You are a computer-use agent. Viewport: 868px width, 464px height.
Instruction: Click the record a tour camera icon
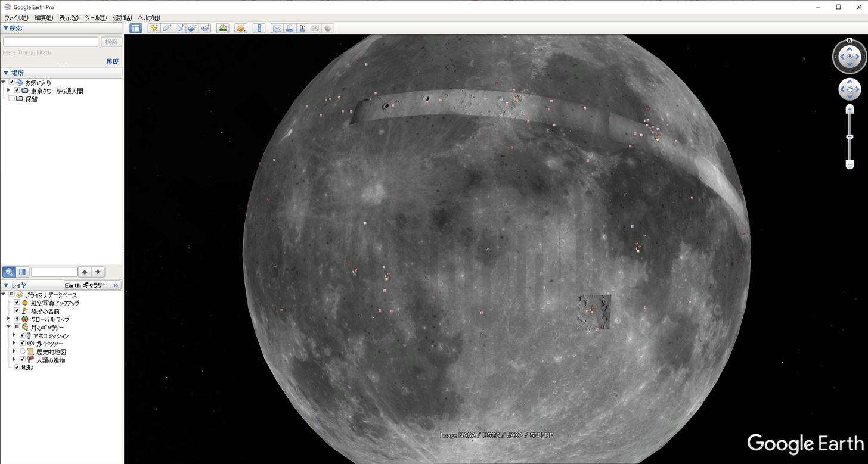(x=205, y=28)
